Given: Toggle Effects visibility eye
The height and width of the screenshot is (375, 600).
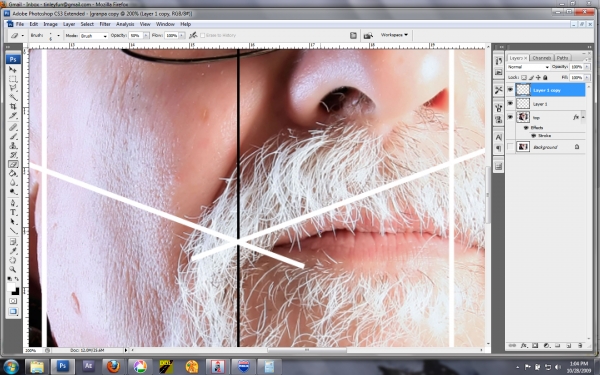Looking at the screenshot, I should pyautogui.click(x=526, y=128).
